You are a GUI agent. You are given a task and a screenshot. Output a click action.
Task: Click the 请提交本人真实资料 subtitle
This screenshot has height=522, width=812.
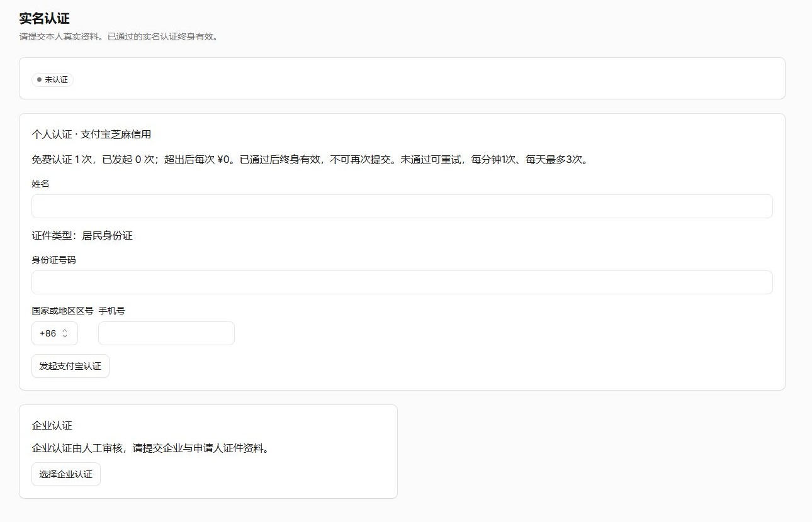point(119,36)
